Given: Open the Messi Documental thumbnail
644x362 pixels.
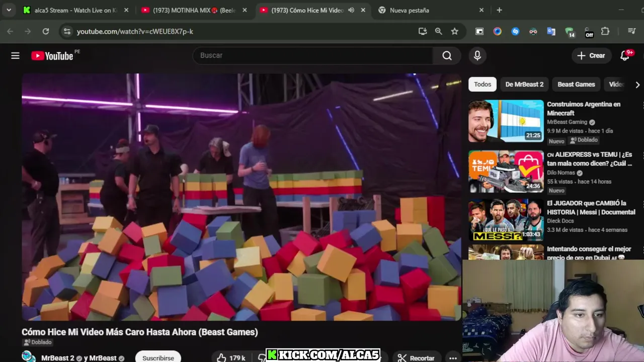Looking at the screenshot, I should pos(506,220).
